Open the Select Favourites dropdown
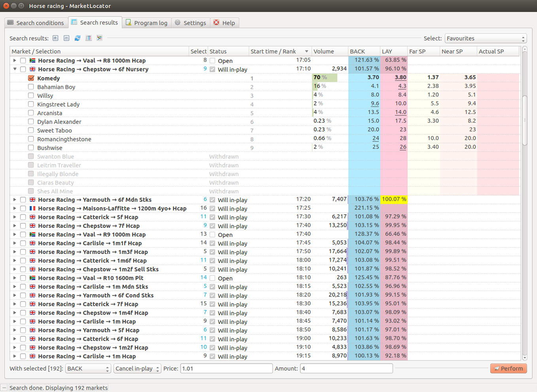Viewport: 537px width, 392px height. click(486, 38)
